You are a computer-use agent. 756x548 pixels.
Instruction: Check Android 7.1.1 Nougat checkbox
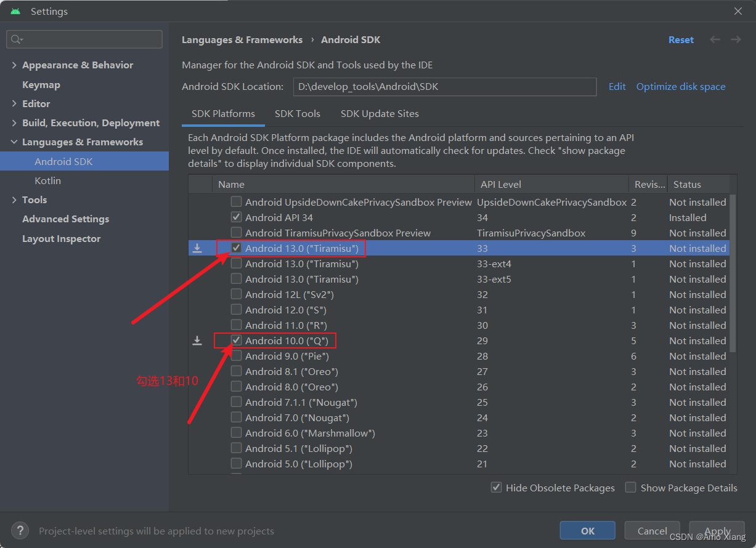(236, 402)
